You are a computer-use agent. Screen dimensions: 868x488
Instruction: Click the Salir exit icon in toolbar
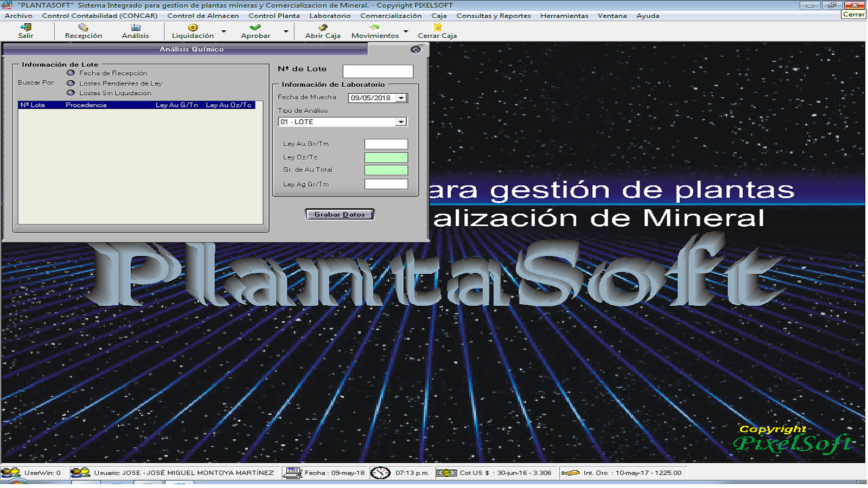[25, 28]
